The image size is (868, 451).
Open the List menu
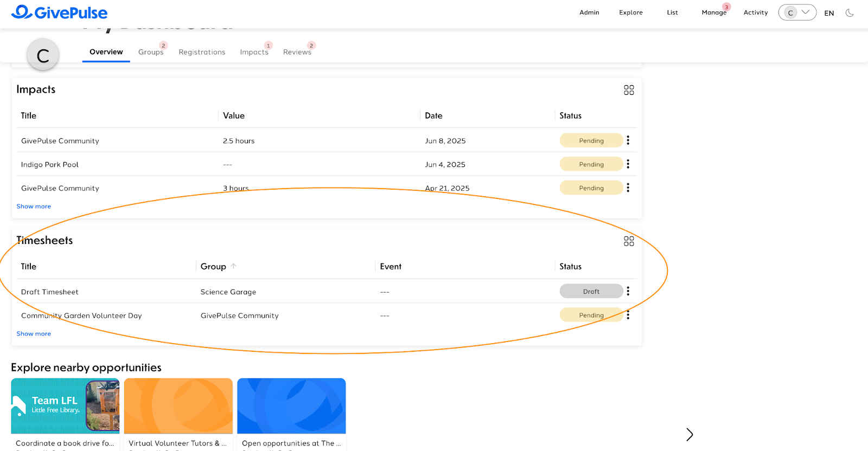coord(672,12)
